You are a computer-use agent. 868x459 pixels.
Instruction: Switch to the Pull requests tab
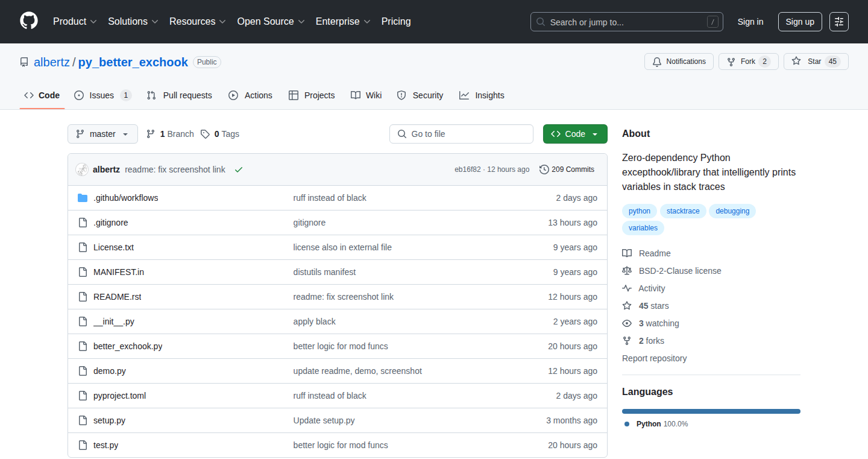click(x=180, y=95)
